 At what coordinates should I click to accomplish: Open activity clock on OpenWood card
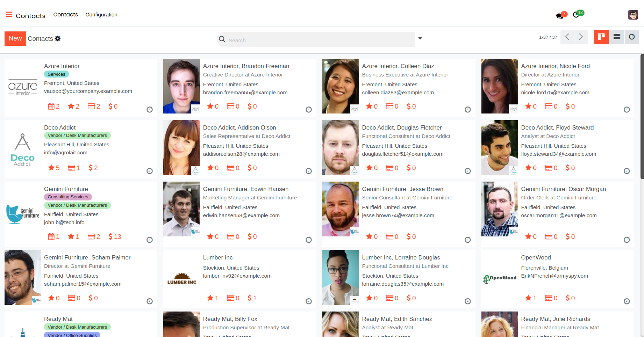(x=627, y=301)
